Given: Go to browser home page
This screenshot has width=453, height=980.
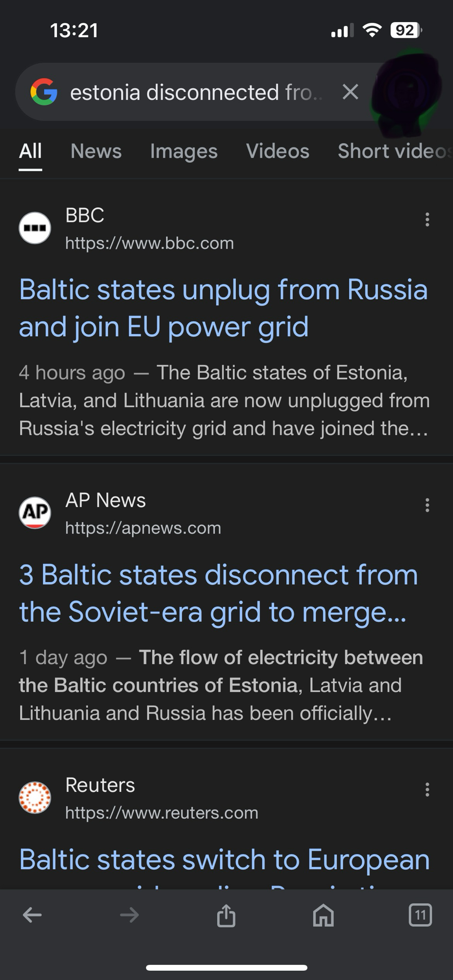Looking at the screenshot, I should [x=323, y=915].
